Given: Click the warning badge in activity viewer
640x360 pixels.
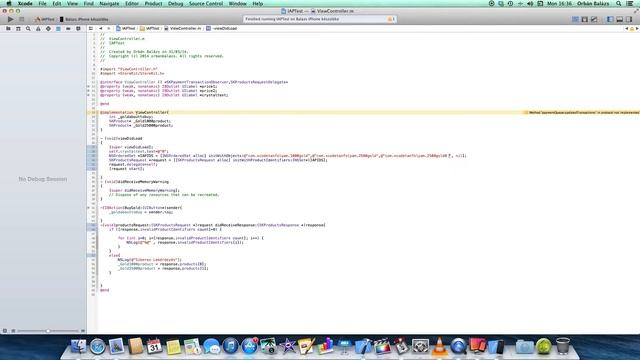Looking at the screenshot, I should [391, 19].
